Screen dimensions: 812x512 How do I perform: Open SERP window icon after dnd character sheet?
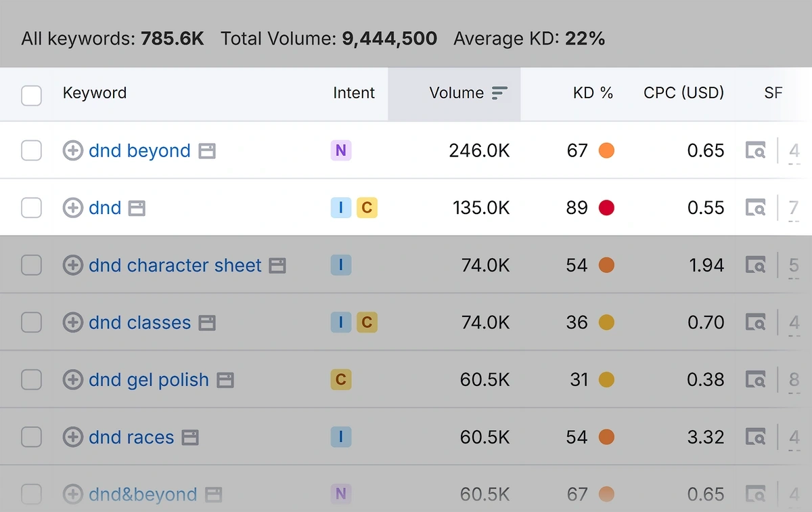(277, 265)
